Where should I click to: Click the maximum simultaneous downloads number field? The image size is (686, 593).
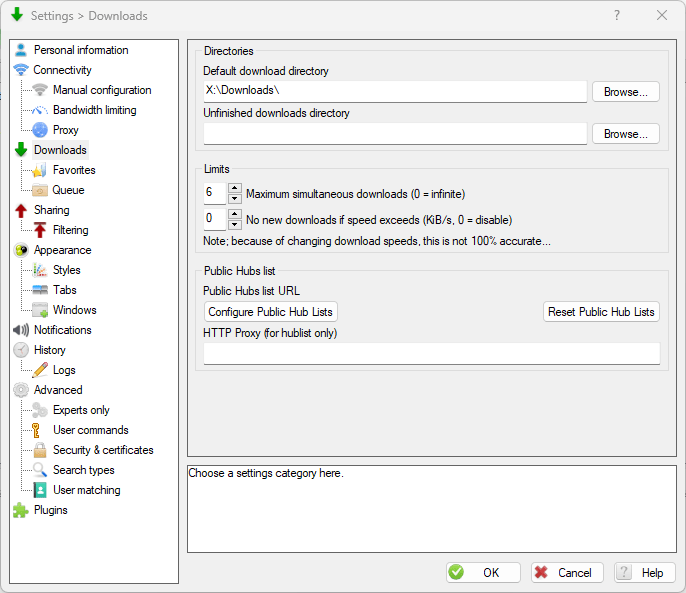coord(215,193)
